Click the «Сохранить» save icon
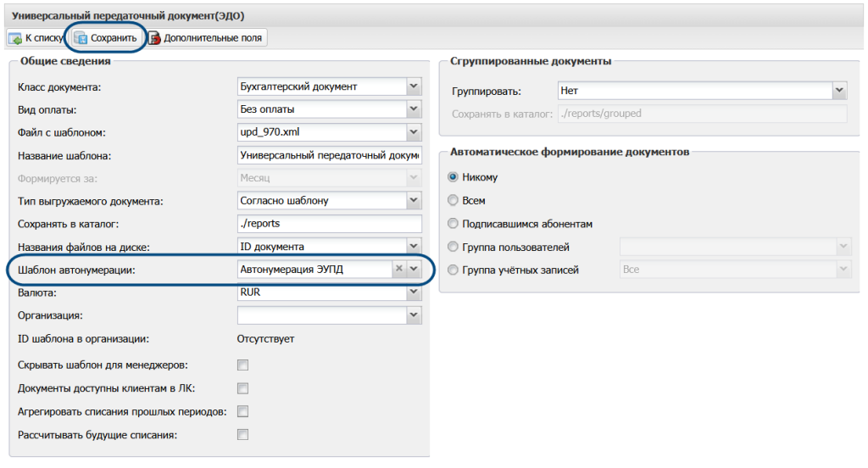The width and height of the screenshot is (868, 468). pyautogui.click(x=81, y=38)
